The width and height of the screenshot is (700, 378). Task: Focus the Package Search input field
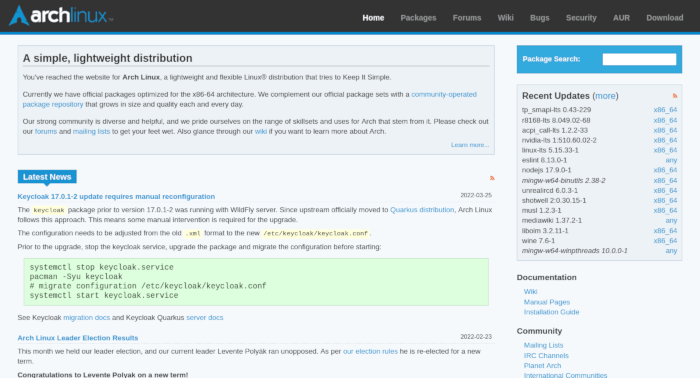(x=639, y=59)
